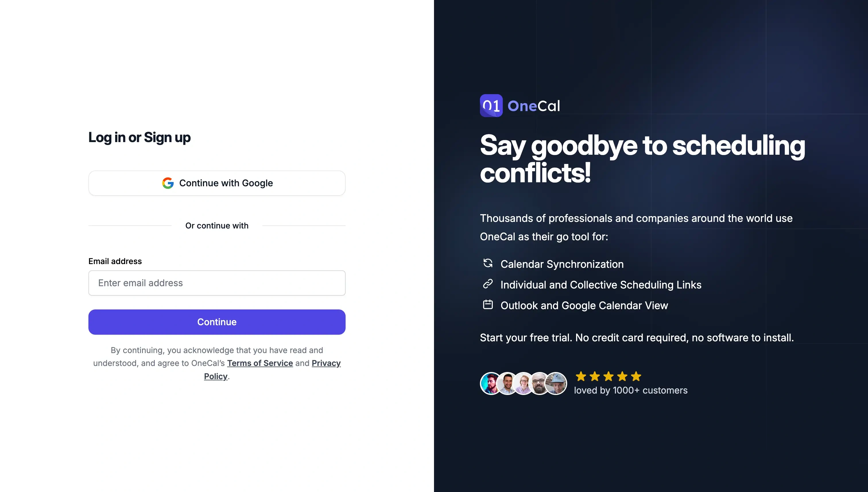The image size is (868, 492).
Task: Click the Continue with Google button
Action: 216,183
